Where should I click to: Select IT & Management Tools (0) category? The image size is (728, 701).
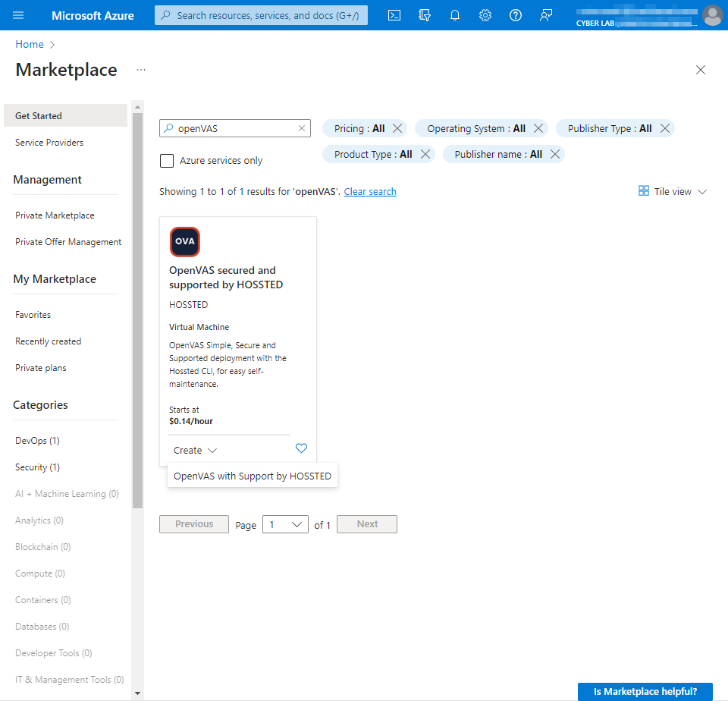(70, 680)
